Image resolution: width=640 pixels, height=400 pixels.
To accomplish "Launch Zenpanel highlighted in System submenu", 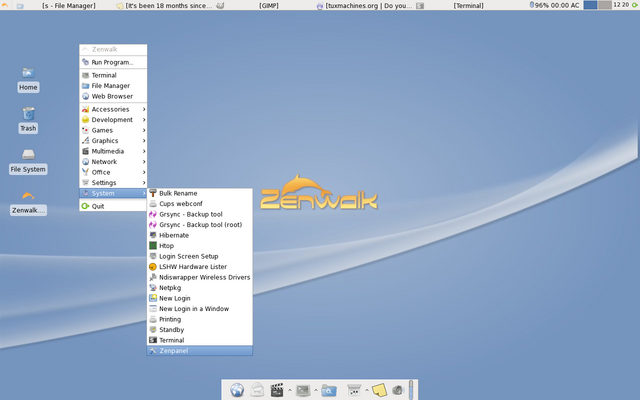I will pos(200,351).
